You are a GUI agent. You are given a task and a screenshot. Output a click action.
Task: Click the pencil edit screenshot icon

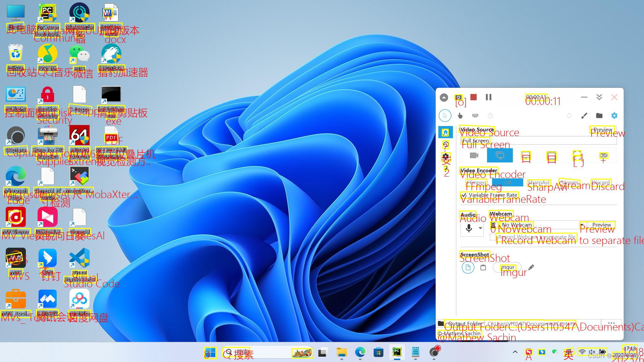531,267
